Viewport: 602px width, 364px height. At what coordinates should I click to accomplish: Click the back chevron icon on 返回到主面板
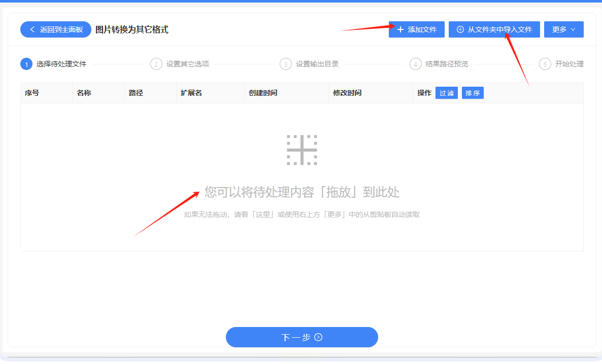32,29
